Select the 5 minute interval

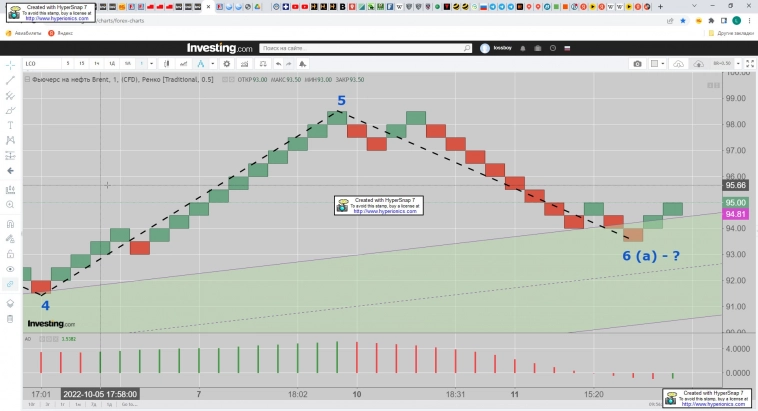(68, 63)
